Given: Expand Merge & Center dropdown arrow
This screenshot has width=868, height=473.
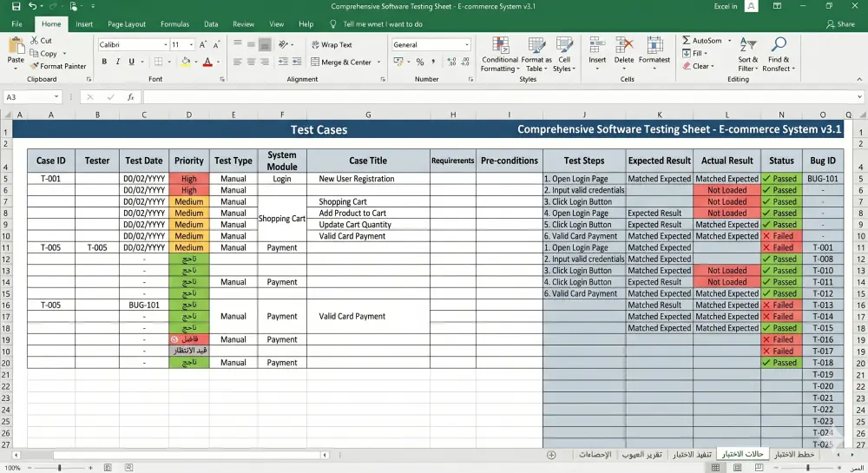Looking at the screenshot, I should click(379, 62).
